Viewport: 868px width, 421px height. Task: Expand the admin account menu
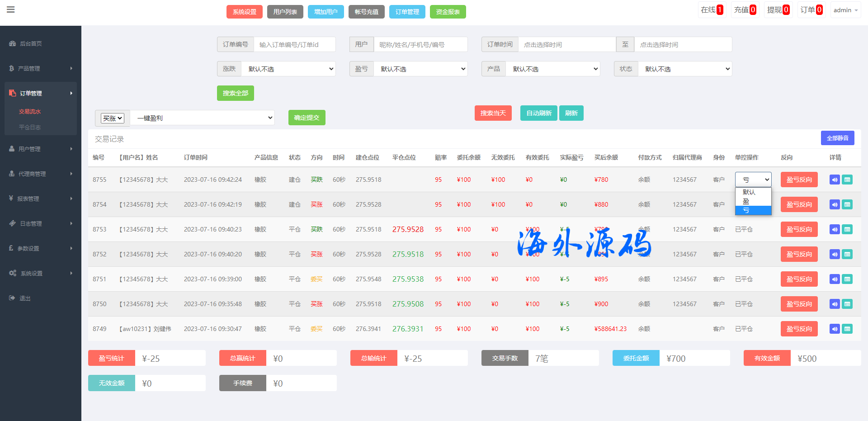[x=845, y=10]
